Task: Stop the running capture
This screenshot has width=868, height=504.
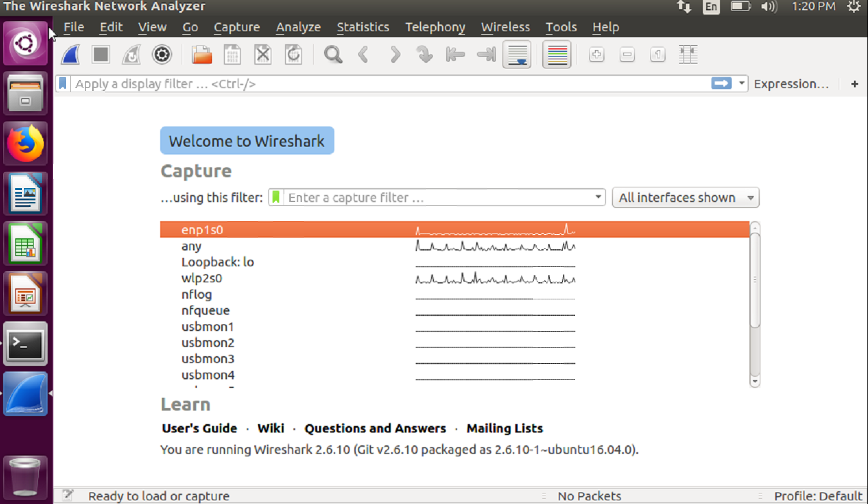Action: click(x=101, y=55)
